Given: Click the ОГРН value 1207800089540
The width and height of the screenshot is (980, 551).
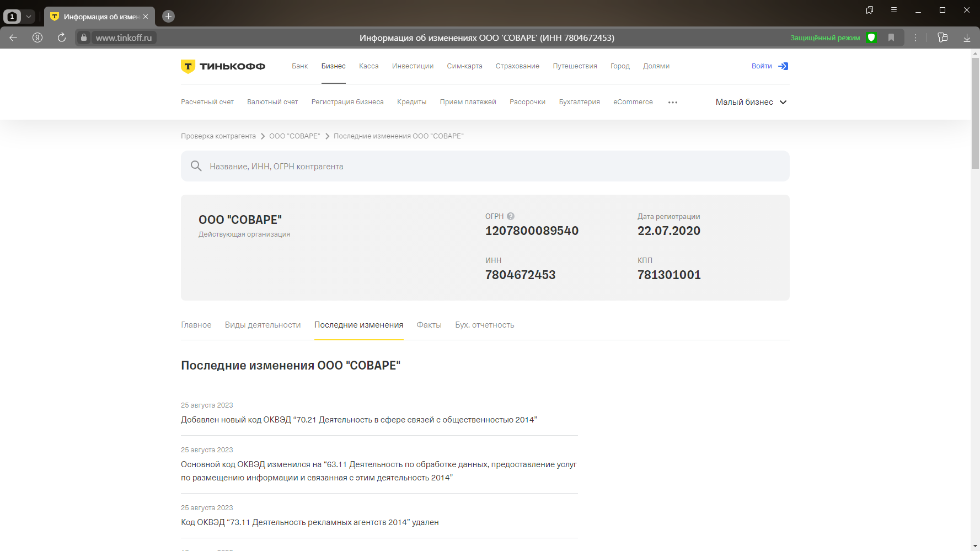Looking at the screenshot, I should tap(532, 231).
